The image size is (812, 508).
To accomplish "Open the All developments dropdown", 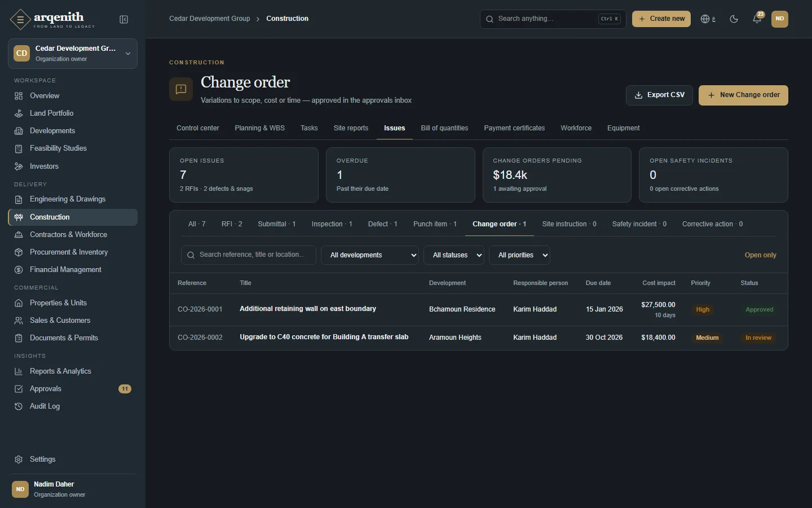I will 370,255.
